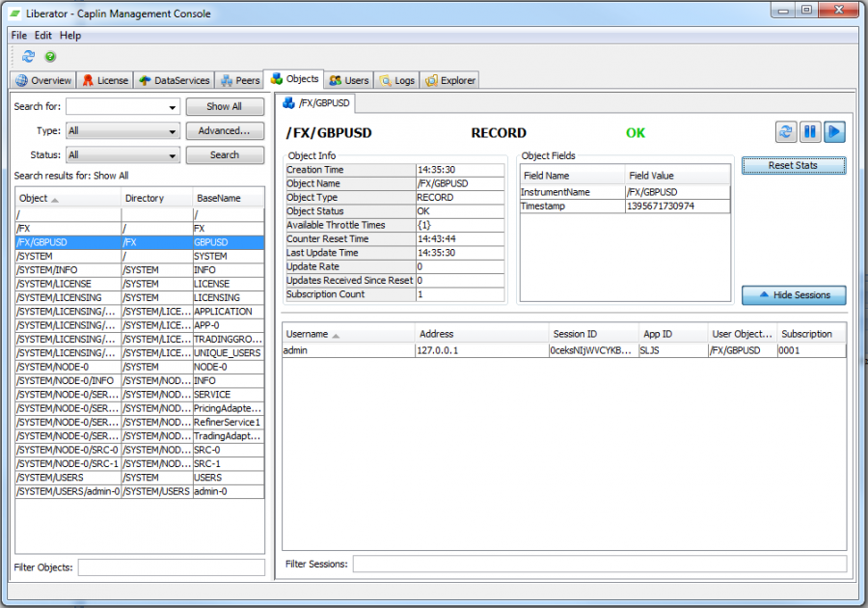Screen dimensions: 868x608
Task: Select the row with BaseName UNIQUE_USERS
Action: 140,352
